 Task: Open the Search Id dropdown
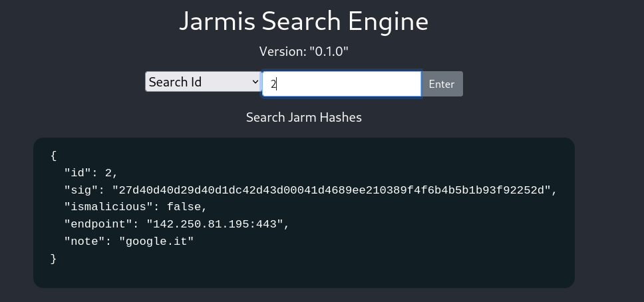[x=202, y=82]
